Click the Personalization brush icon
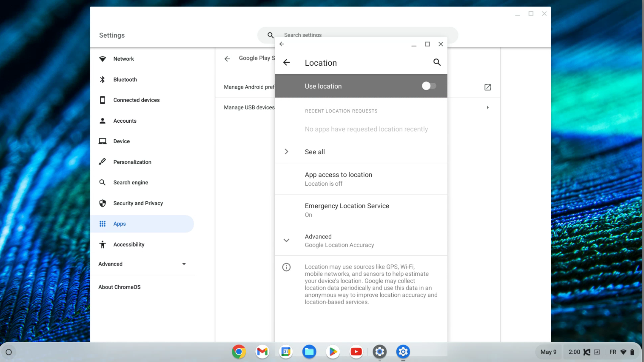This screenshot has height=362, width=644. pyautogui.click(x=102, y=162)
